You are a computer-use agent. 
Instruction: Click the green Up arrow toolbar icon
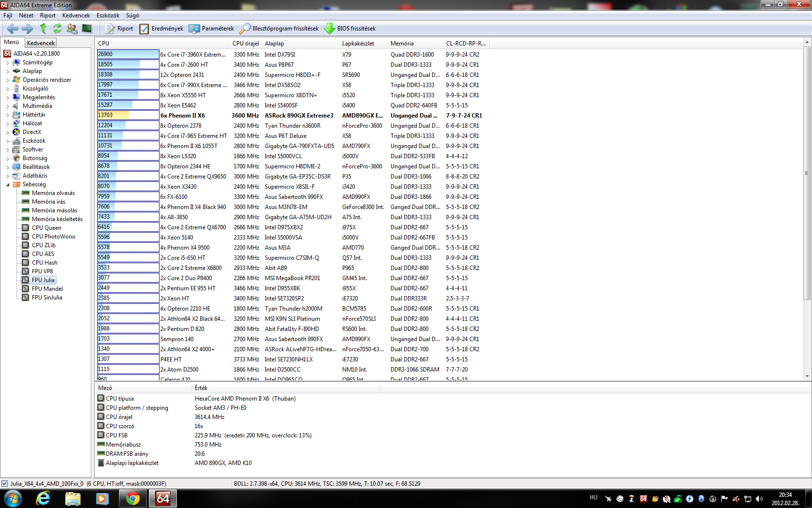[x=43, y=29]
